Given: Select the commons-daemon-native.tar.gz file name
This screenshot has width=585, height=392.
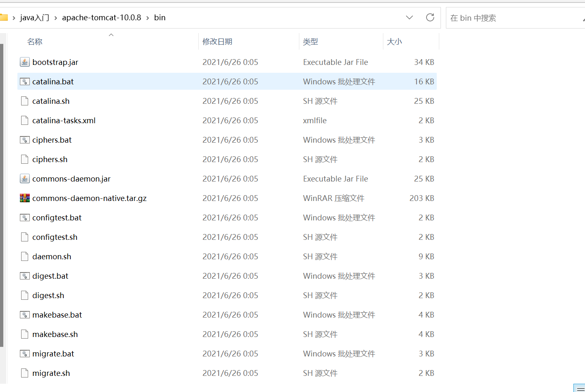Looking at the screenshot, I should point(89,198).
